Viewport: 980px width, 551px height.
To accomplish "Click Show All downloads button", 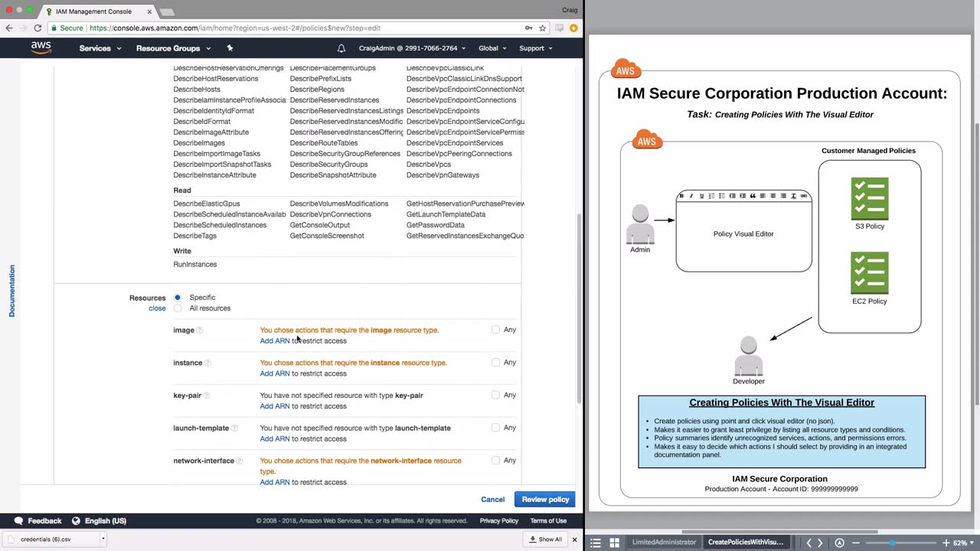I will [546, 540].
